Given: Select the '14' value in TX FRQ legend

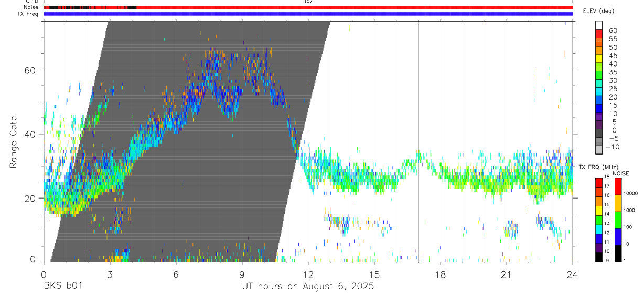Looking at the screenshot, I should click(607, 214).
